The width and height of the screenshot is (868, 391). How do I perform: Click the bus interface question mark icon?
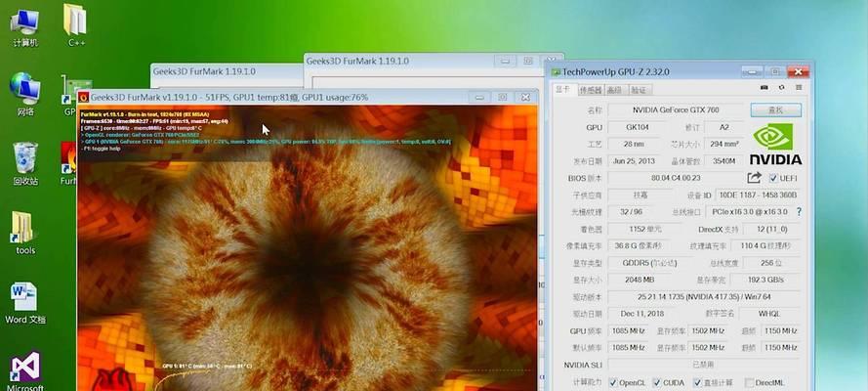click(x=799, y=211)
